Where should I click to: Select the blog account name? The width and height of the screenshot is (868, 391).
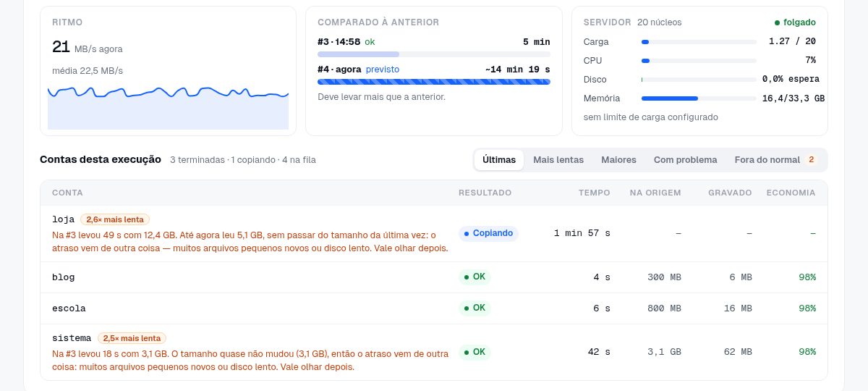[64, 277]
